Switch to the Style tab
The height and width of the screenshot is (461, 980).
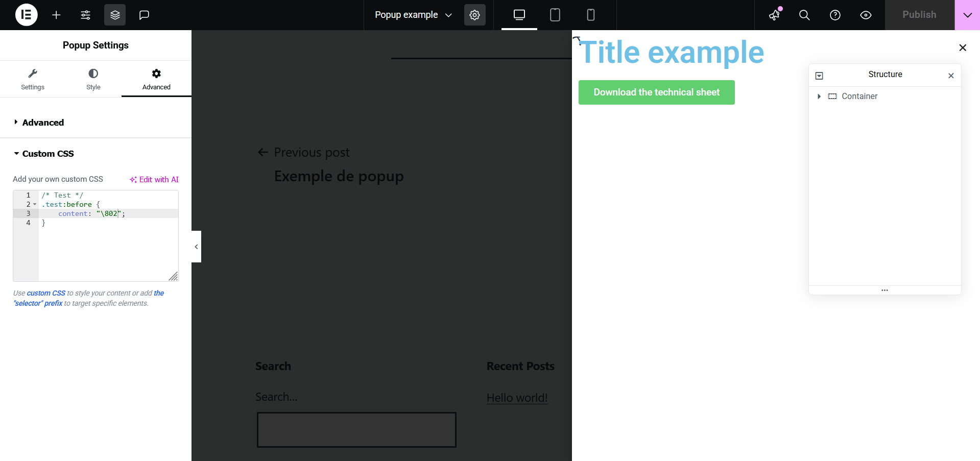click(x=93, y=79)
